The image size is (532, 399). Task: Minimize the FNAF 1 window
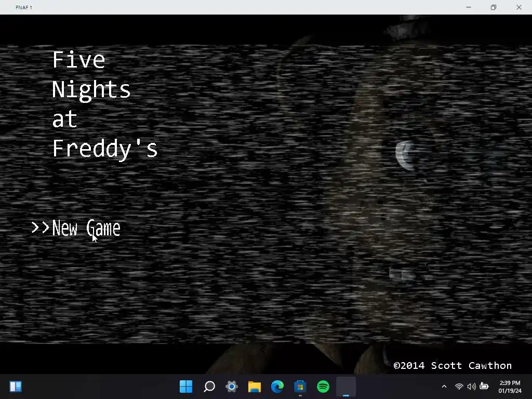click(469, 7)
